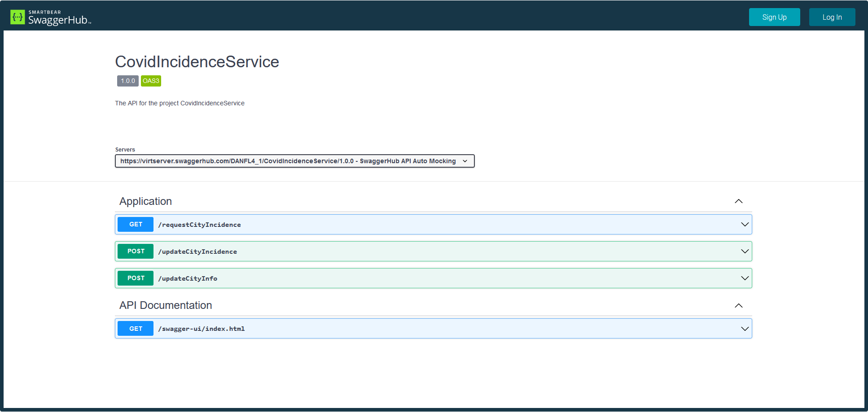The image size is (868, 412).
Task: Click GET badge of /requestCityIncidence
Action: coord(136,224)
